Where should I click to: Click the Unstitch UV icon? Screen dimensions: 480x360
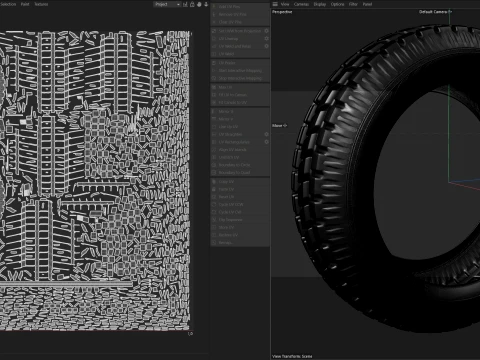(214, 157)
